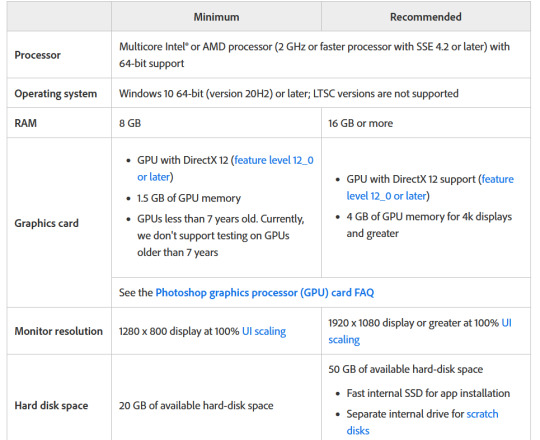
Task: Click the Operating system row label
Action: coord(55,93)
